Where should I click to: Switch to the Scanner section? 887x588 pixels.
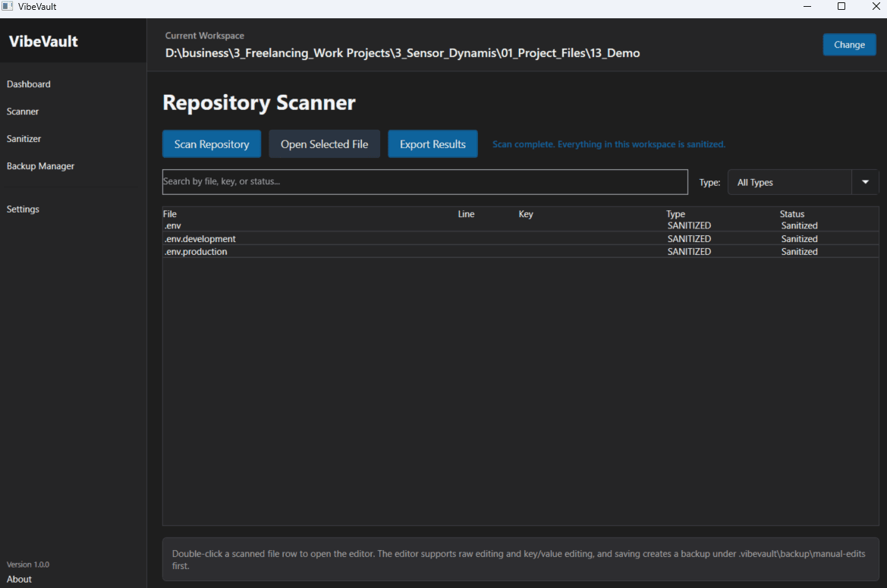(23, 111)
